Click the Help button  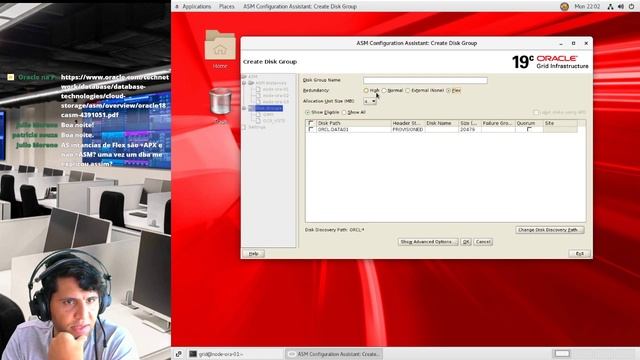coord(253,254)
